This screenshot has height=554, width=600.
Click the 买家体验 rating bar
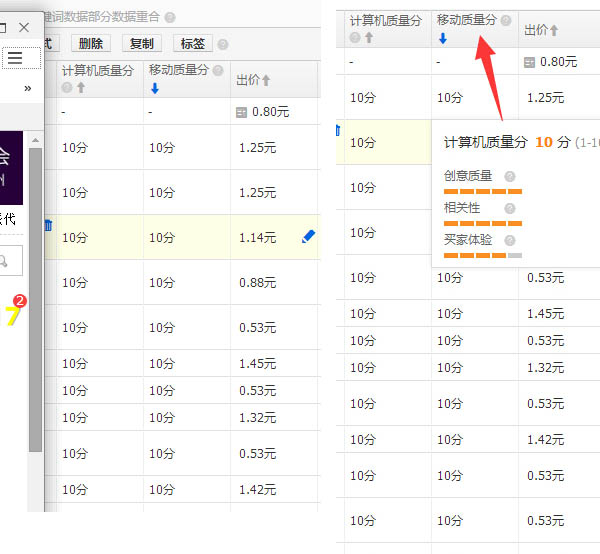point(483,256)
